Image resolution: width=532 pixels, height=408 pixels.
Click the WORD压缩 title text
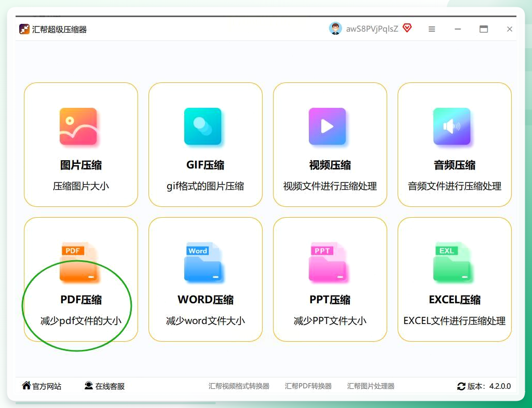(x=205, y=300)
